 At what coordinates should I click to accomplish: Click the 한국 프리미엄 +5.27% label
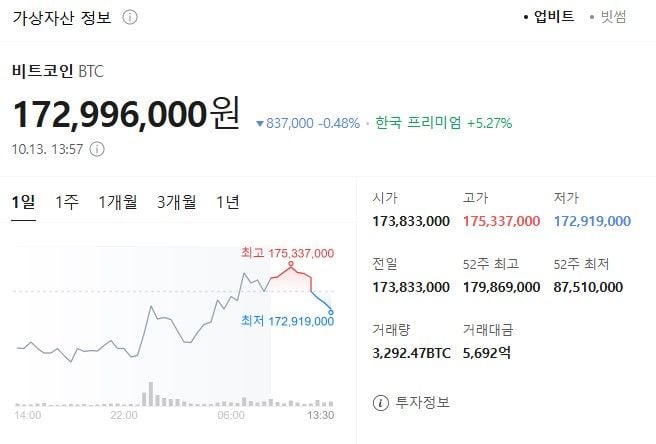coord(443,124)
